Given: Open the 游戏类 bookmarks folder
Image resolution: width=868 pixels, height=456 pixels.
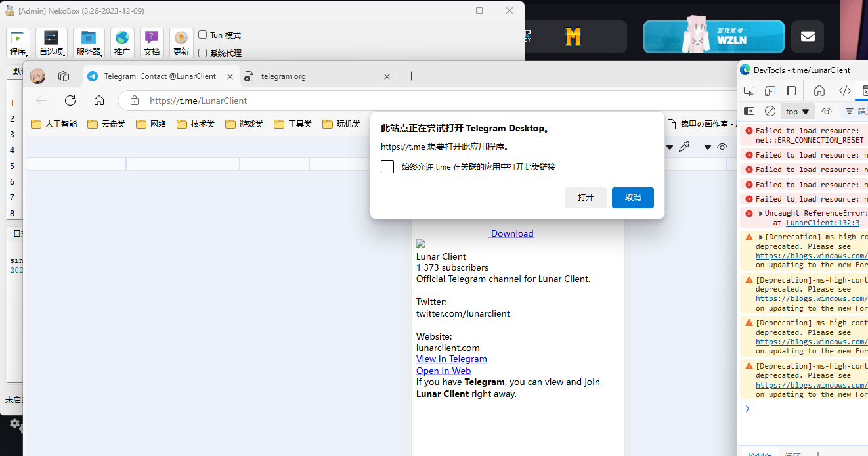Looking at the screenshot, I should tap(244, 124).
